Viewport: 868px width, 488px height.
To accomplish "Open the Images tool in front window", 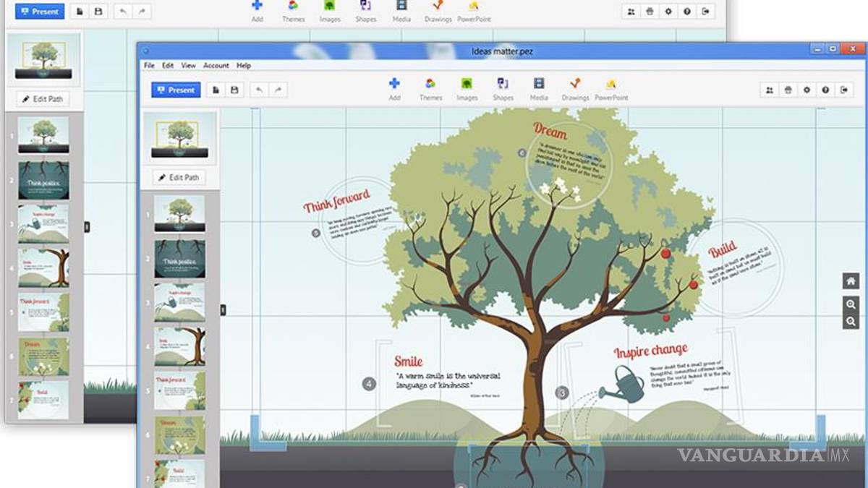I will pos(467,84).
